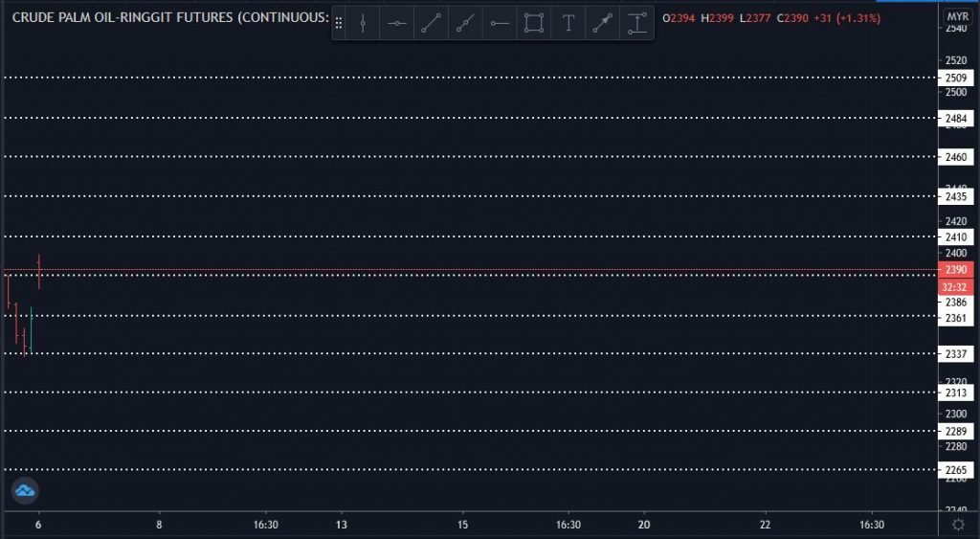Click the TradingView cloud logo
Image resolution: width=980 pixels, height=539 pixels.
[24, 490]
